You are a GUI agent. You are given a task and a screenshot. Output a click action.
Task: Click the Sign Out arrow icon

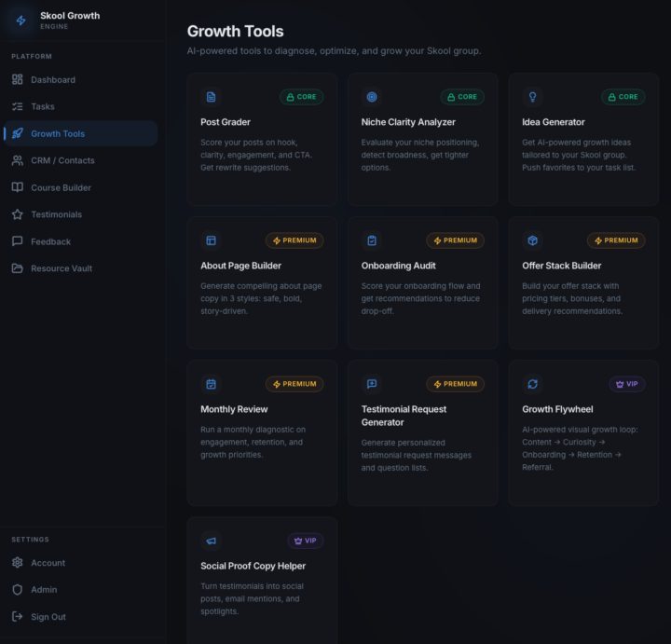click(17, 617)
